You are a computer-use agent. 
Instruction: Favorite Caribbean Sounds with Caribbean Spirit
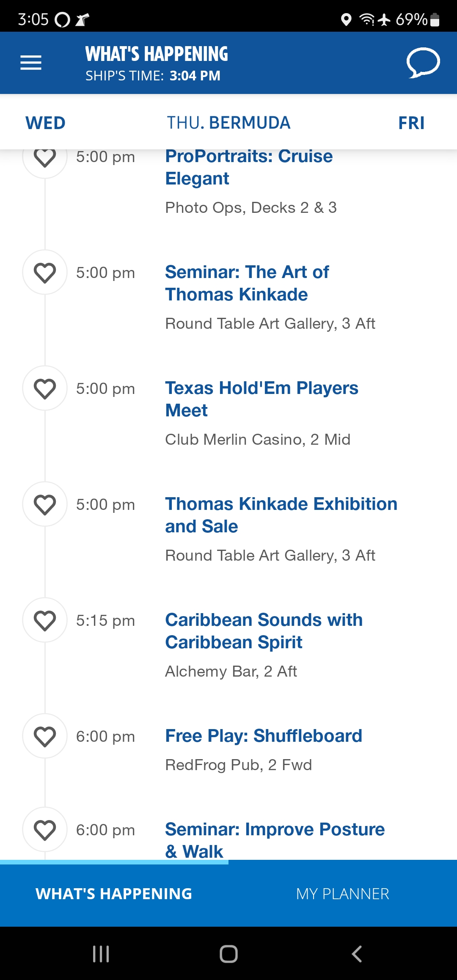[45, 620]
